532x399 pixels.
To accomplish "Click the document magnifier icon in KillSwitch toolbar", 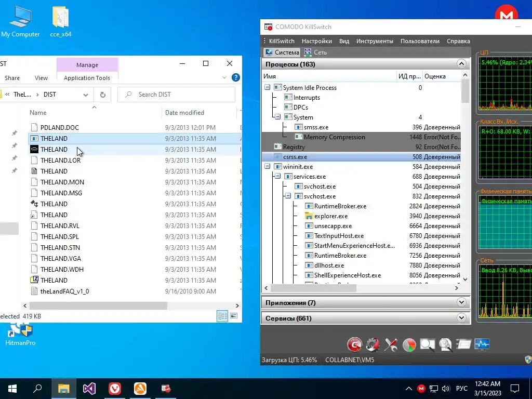I will point(445,345).
